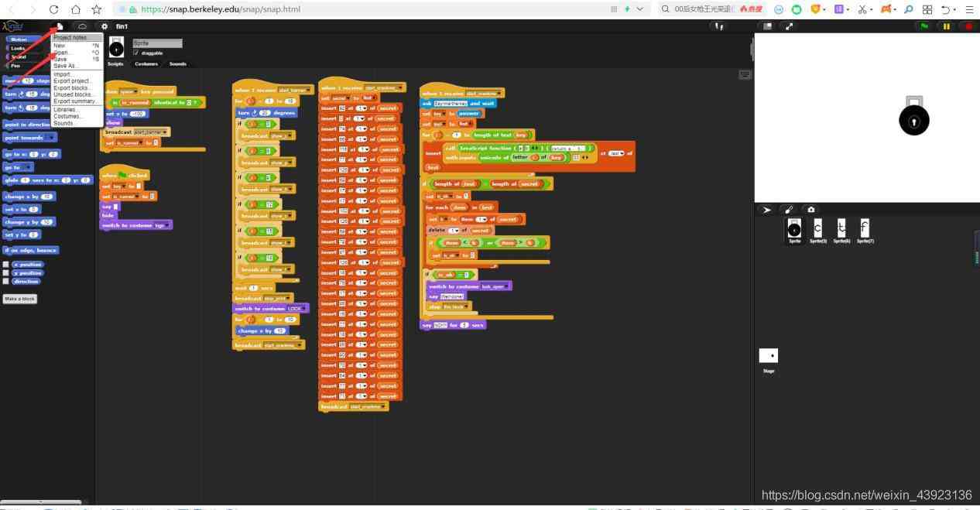The width and height of the screenshot is (980, 510).
Task: Enable the direction watcher checkbox
Action: [6, 281]
